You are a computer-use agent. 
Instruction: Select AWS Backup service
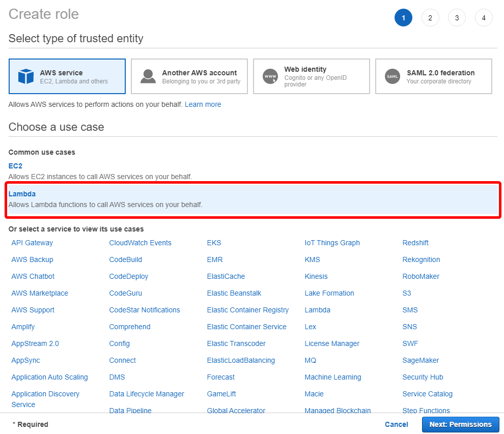(32, 259)
